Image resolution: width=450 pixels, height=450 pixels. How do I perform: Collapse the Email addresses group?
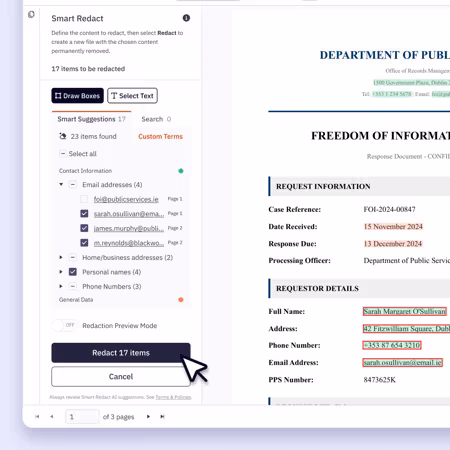coord(61,184)
